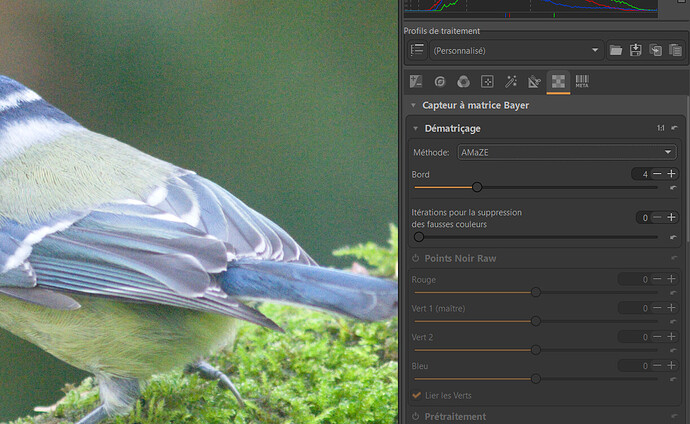The image size is (690, 424).
Task: Open the Color tab with overlapping circles
Action: pos(463,81)
